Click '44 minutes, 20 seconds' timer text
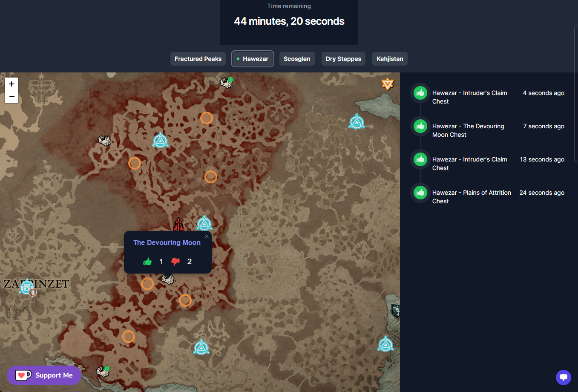Screen dimensions: 578x392 point(289,21)
